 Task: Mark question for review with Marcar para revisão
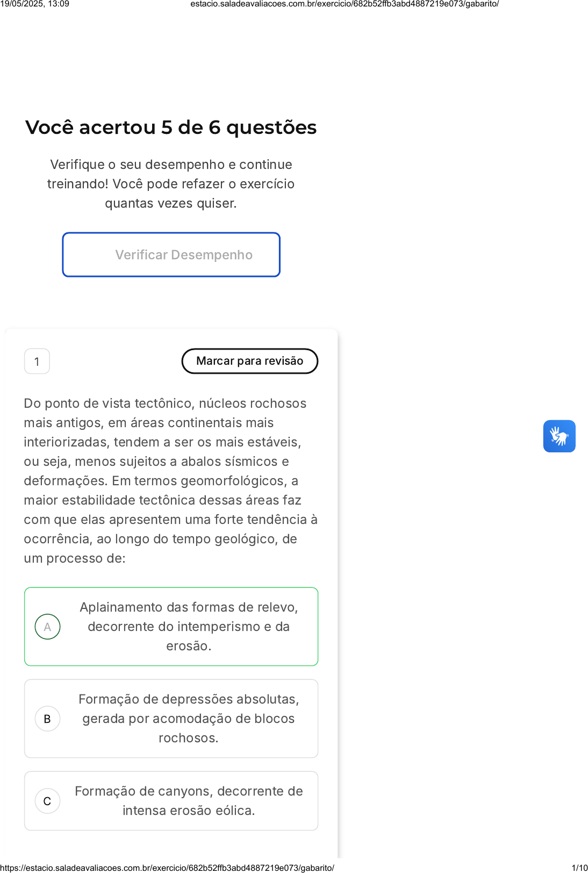coord(250,361)
